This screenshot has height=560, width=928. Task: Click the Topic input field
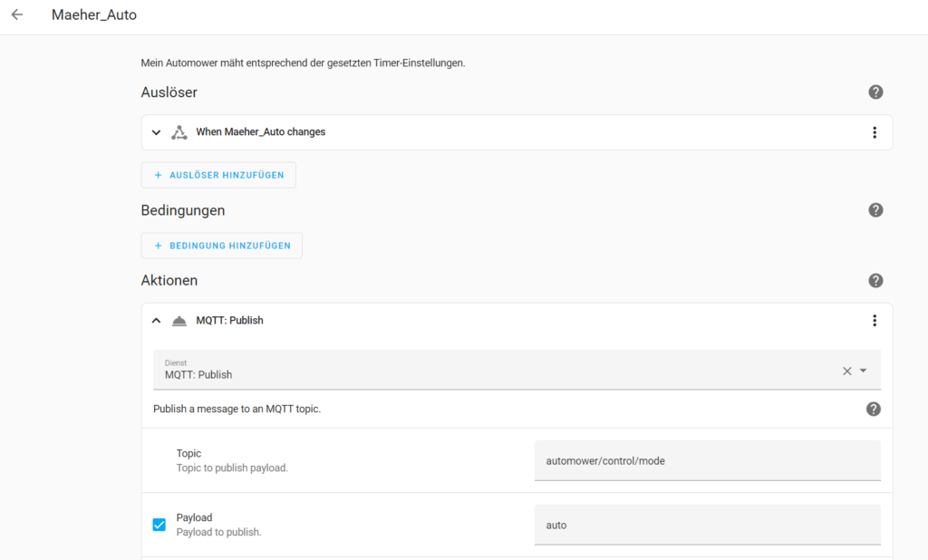point(707,460)
